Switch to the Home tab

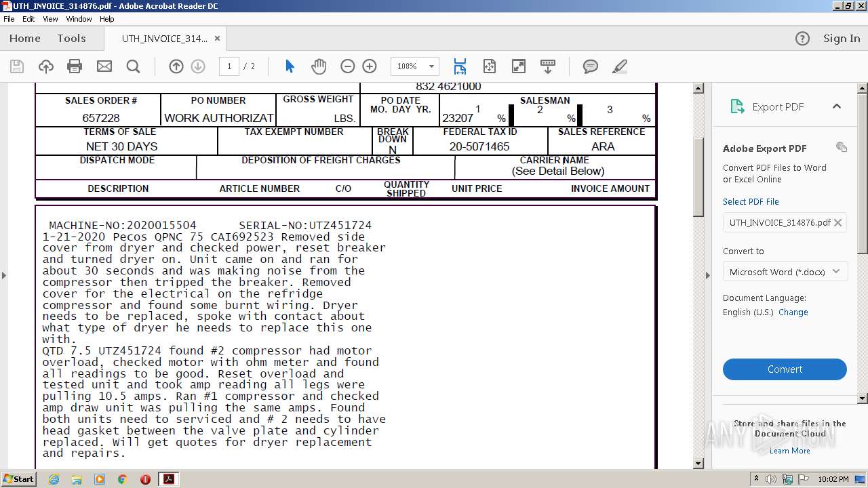click(x=25, y=39)
